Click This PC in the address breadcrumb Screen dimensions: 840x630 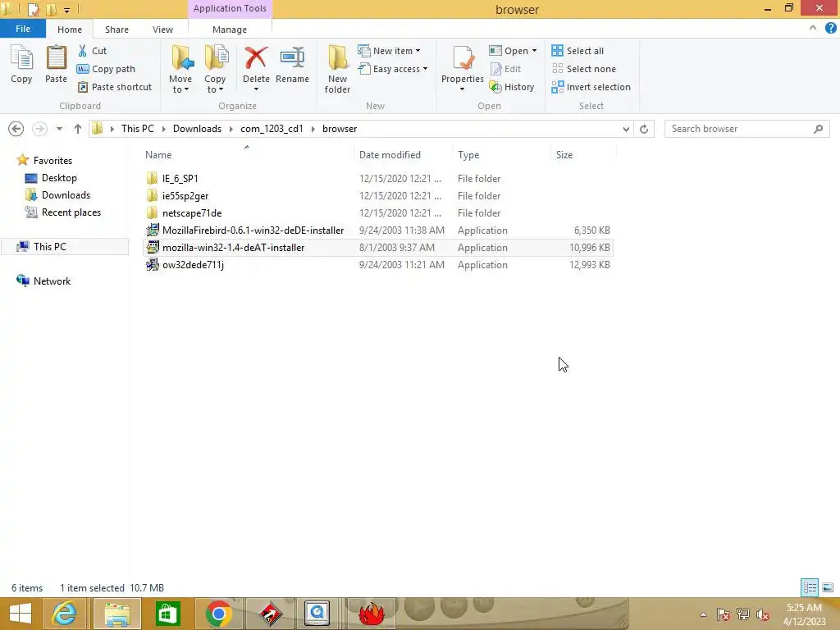[x=138, y=129]
